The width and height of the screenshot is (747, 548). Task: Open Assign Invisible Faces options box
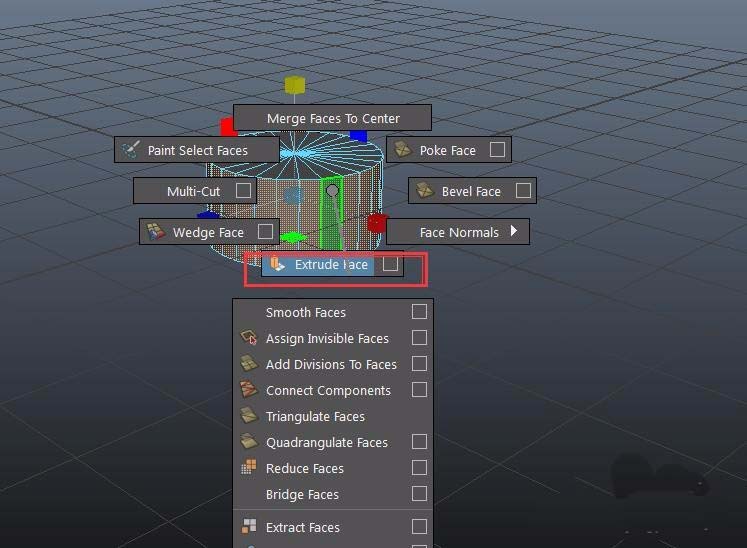coord(419,338)
